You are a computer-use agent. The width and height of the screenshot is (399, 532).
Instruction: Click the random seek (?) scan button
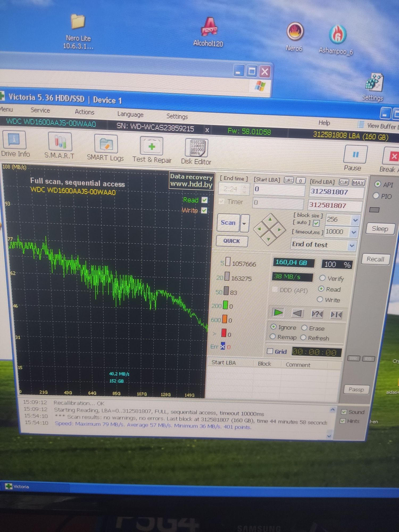tap(317, 314)
